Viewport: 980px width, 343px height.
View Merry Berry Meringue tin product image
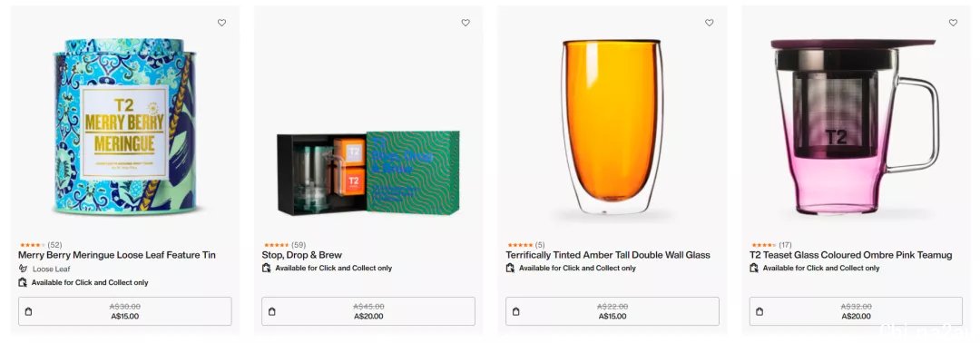pos(125,127)
